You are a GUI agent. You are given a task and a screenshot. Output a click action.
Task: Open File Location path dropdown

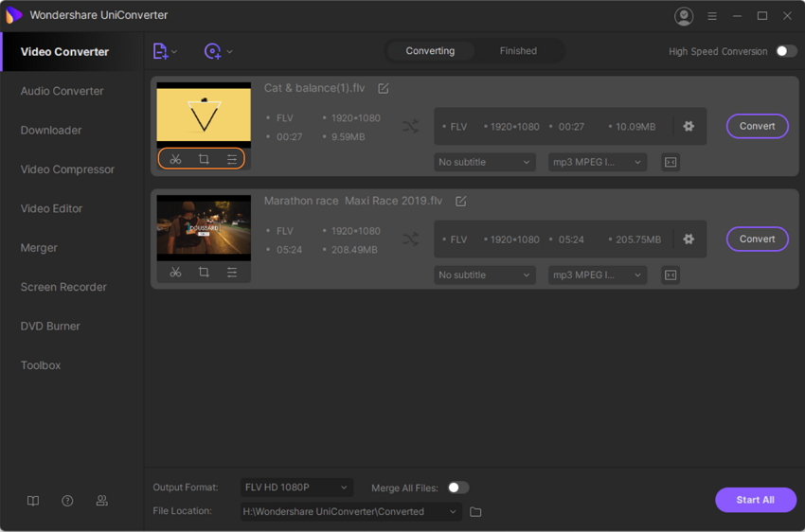click(351, 511)
